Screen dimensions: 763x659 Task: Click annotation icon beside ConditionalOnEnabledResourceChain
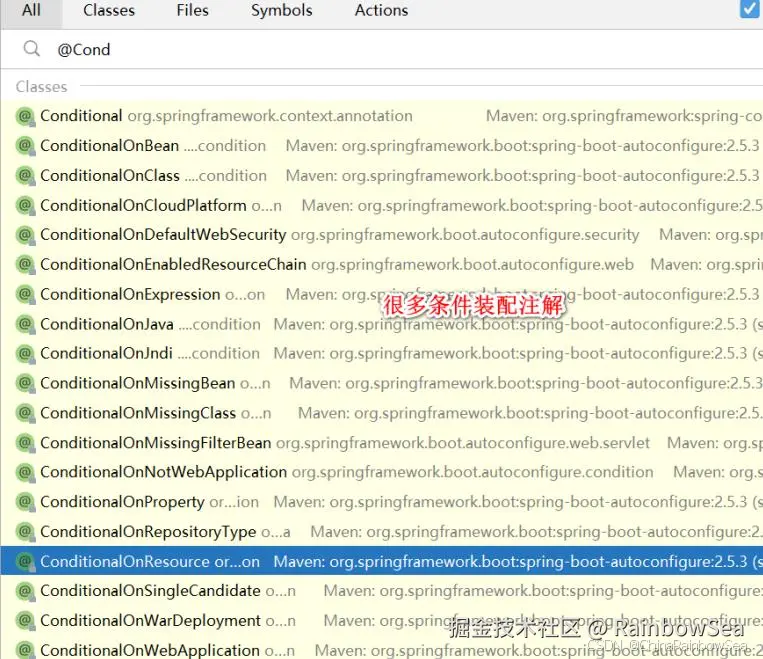(x=25, y=265)
